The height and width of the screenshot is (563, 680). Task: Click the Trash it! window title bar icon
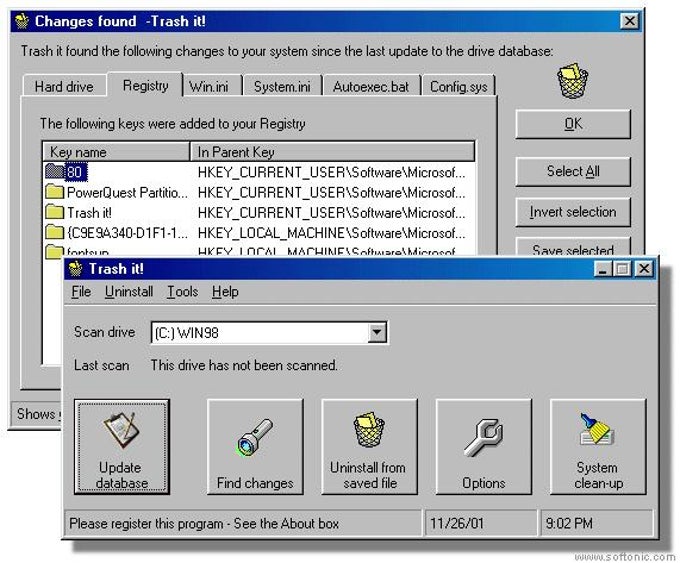pos(75,269)
